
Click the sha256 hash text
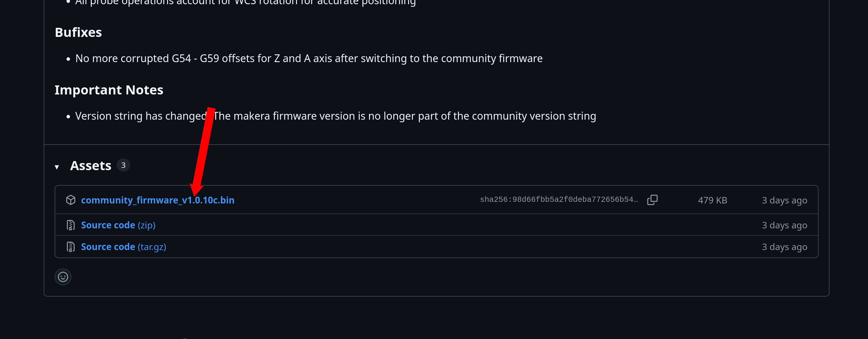559,200
